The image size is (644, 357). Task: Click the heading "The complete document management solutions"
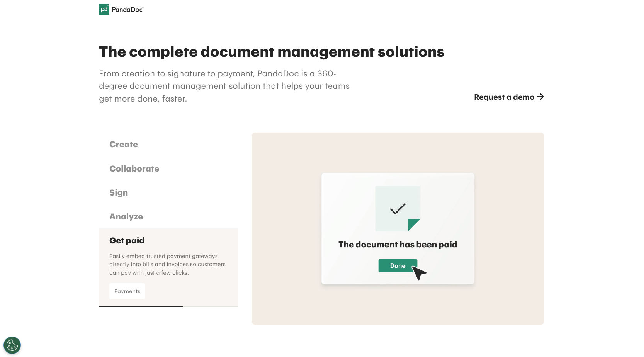coord(272,52)
